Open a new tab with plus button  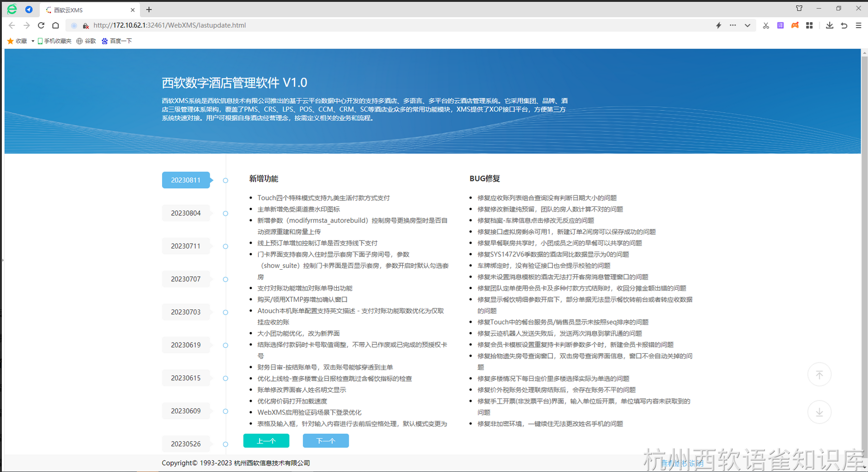coord(149,10)
